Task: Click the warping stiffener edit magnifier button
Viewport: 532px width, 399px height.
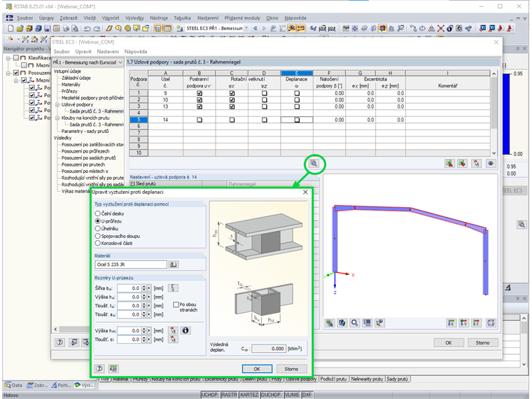Action: point(314,164)
